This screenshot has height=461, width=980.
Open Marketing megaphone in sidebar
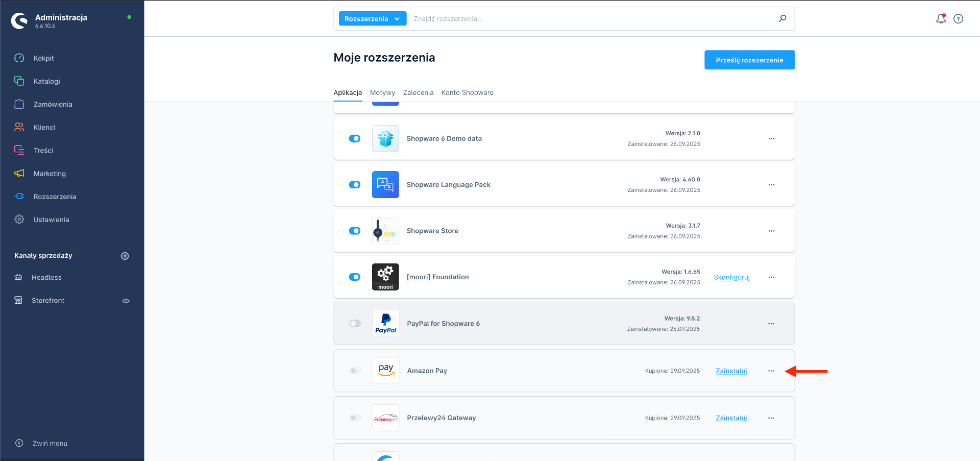(50, 174)
